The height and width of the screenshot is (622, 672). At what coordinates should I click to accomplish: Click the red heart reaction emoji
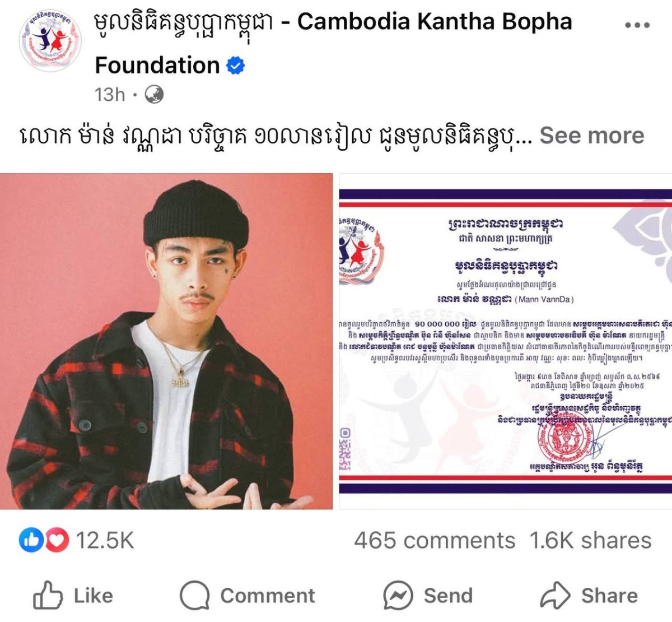[57, 540]
